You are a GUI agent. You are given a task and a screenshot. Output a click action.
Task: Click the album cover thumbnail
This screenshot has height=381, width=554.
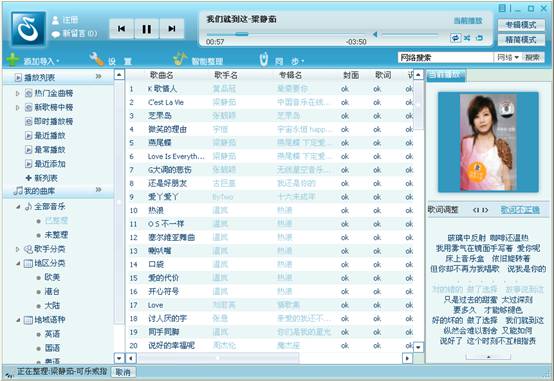488,142
